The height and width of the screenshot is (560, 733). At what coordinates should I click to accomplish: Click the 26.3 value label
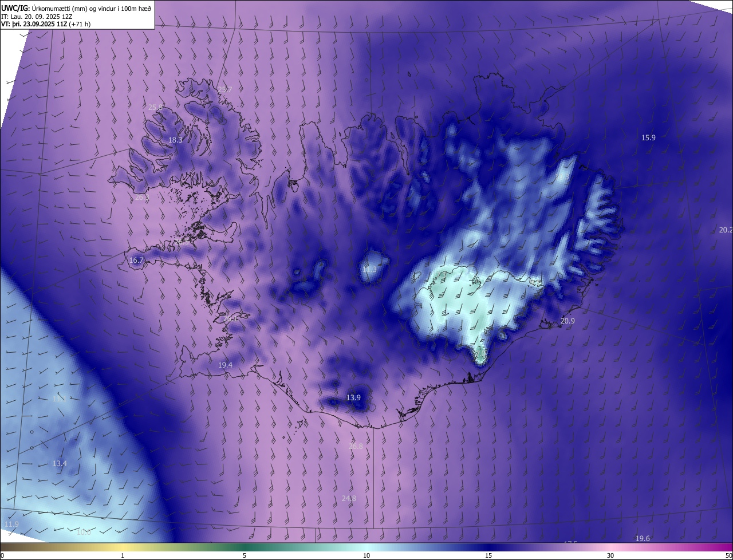141,197
